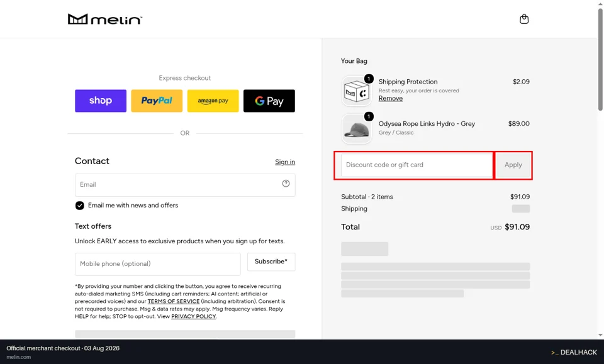This screenshot has height=364, width=604.
Task: Open the shopping bag icon in header
Action: pyautogui.click(x=524, y=19)
